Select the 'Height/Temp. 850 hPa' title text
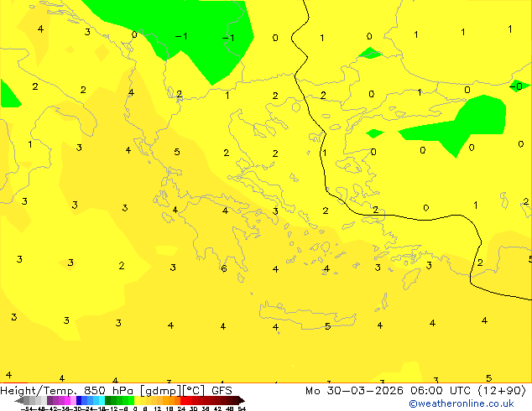The height and width of the screenshot is (411, 532). point(69,391)
